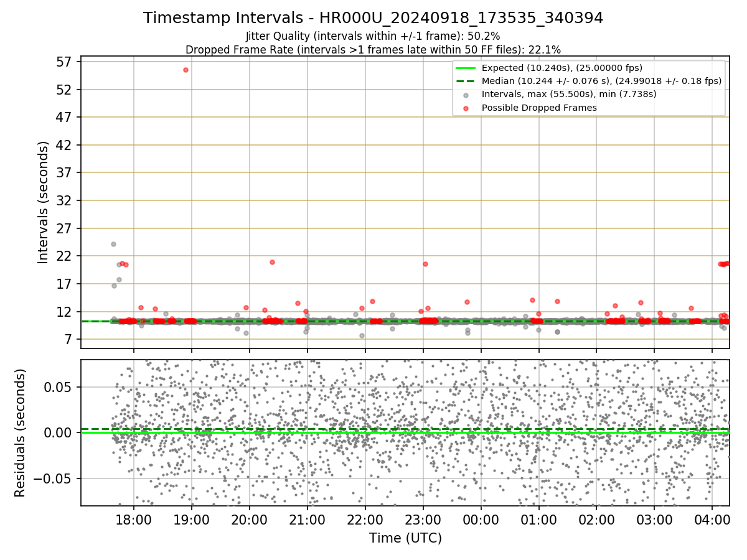Click the gray interval point near 24 seconds
The width and height of the screenshot is (747, 560).
(113, 244)
